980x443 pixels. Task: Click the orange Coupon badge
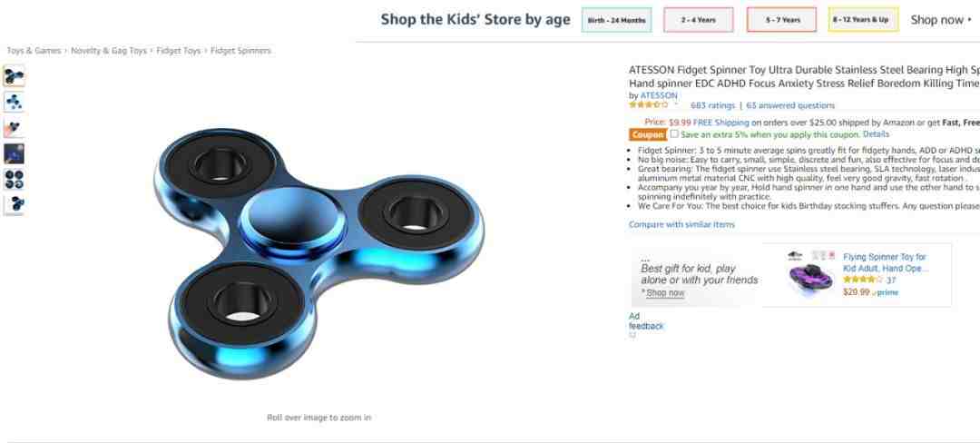click(648, 134)
